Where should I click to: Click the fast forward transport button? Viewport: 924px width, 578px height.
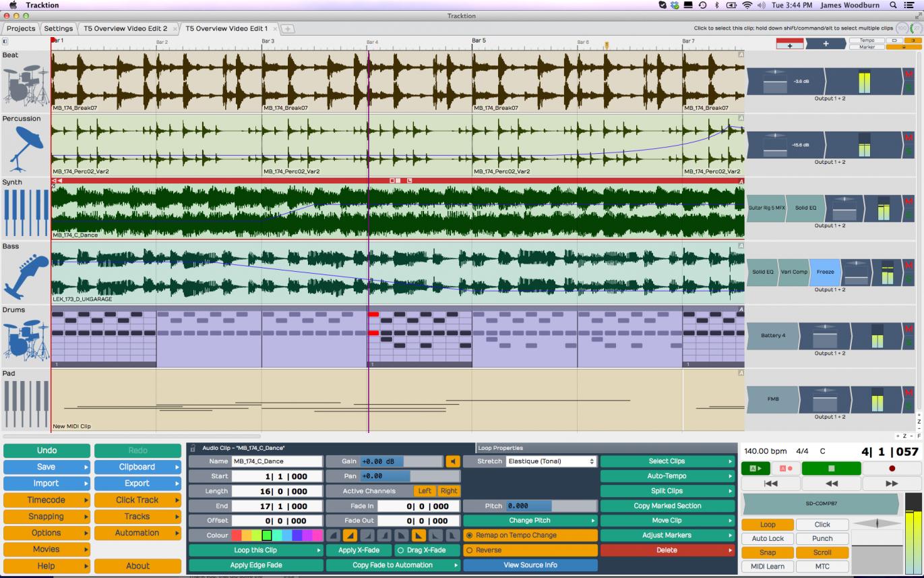coord(892,484)
